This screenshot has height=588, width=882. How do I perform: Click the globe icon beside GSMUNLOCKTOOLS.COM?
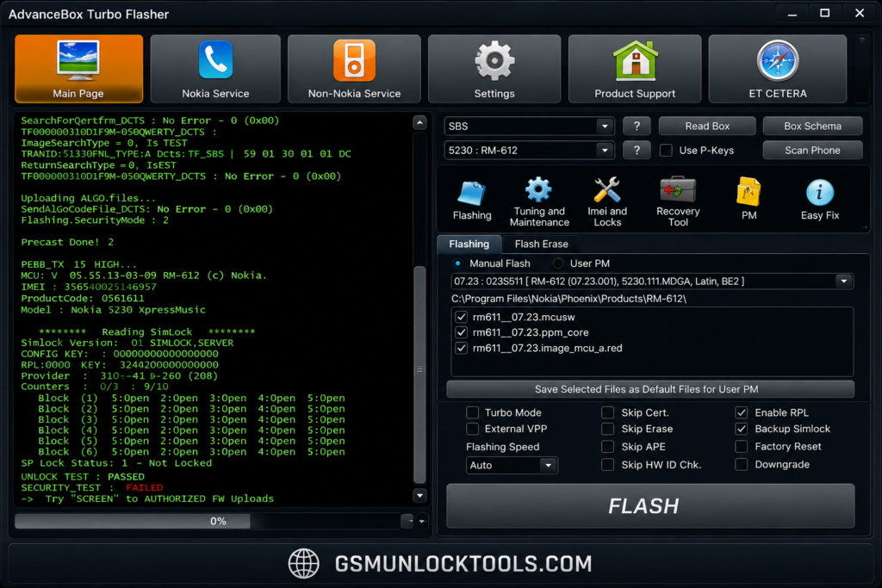(304, 563)
